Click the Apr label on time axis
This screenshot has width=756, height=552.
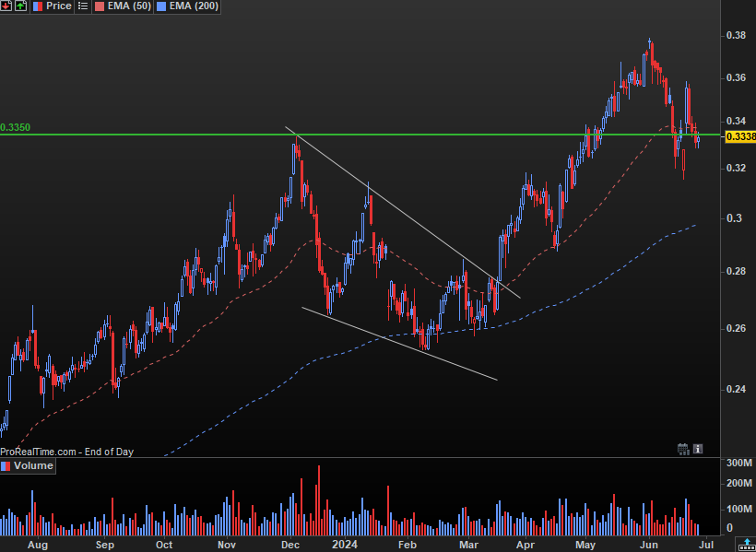point(525,545)
